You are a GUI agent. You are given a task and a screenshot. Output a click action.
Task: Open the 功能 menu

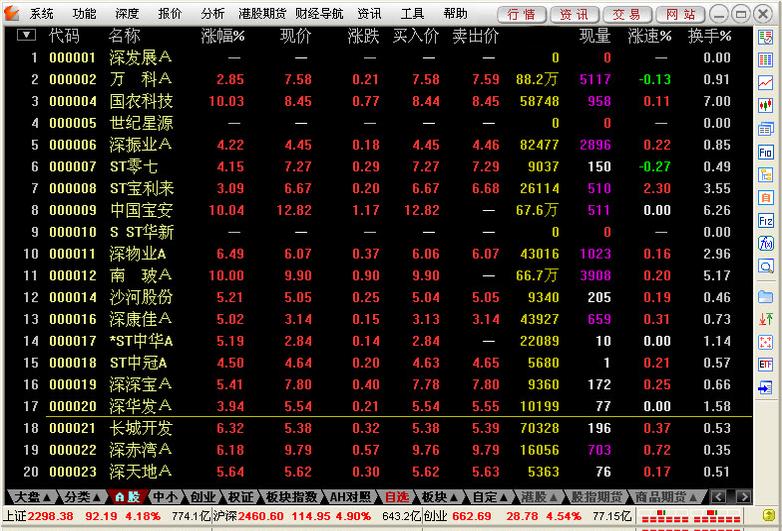tap(84, 13)
